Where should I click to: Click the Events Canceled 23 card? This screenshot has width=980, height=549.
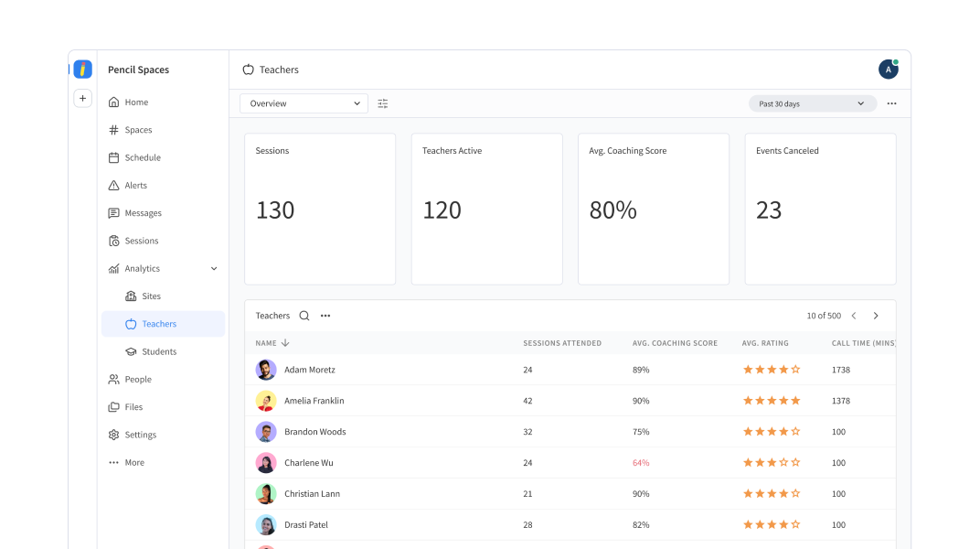coord(821,209)
